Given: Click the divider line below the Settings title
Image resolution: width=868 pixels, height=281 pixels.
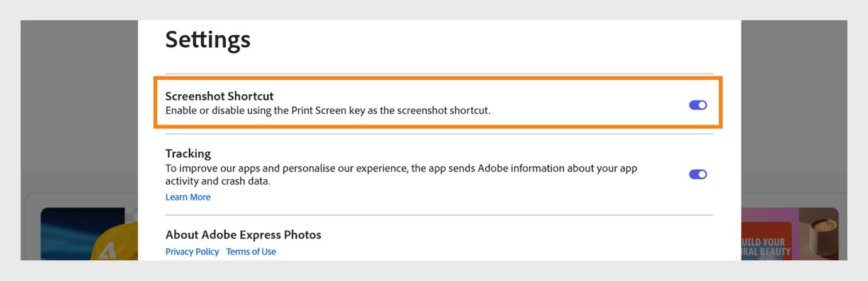Looking at the screenshot, I should pyautogui.click(x=439, y=74).
